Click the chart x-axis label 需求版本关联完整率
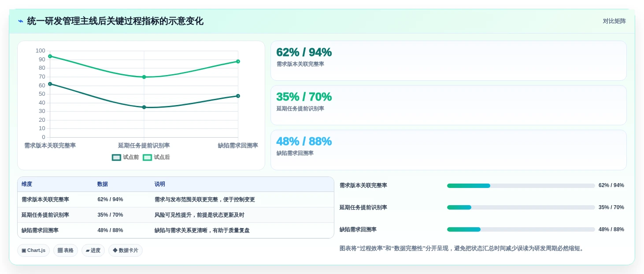The width and height of the screenshot is (644, 274). point(50,146)
